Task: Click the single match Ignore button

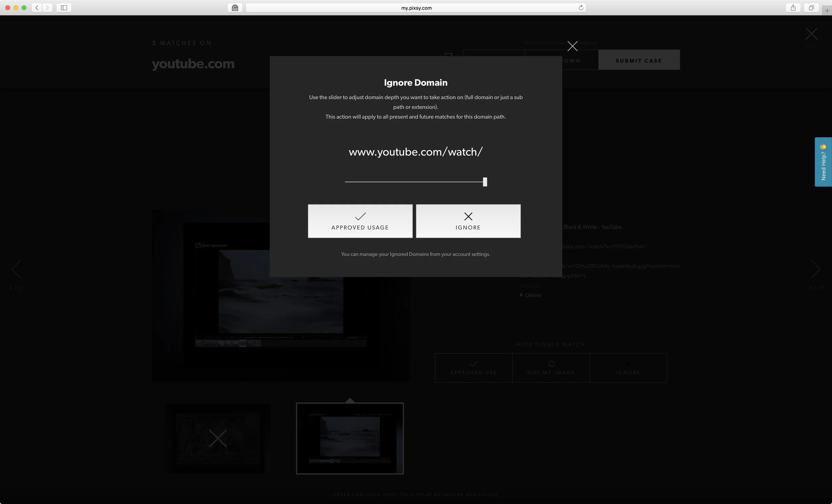Action: coord(628,368)
